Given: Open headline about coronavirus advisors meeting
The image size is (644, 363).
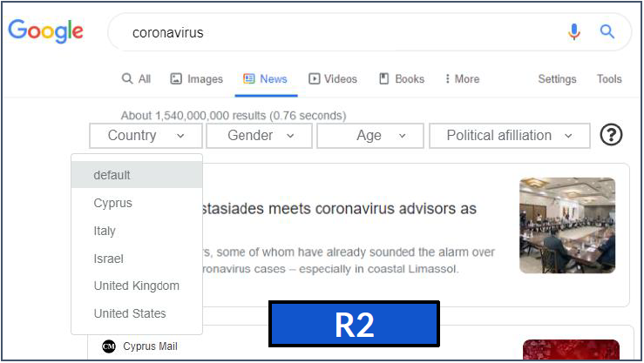Looking at the screenshot, I should pos(339,209).
